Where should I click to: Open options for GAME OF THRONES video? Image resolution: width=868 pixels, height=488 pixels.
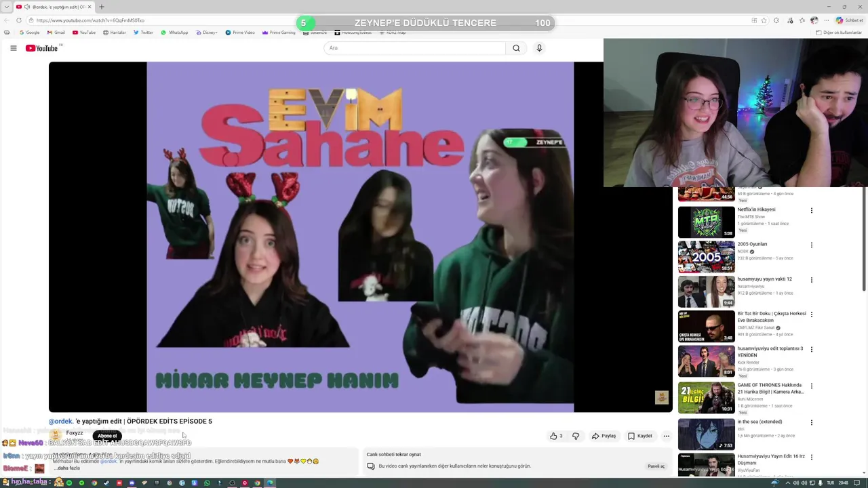811,386
